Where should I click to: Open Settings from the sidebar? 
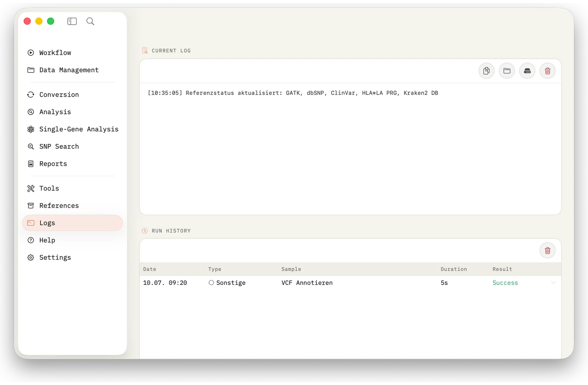(x=72, y=258)
